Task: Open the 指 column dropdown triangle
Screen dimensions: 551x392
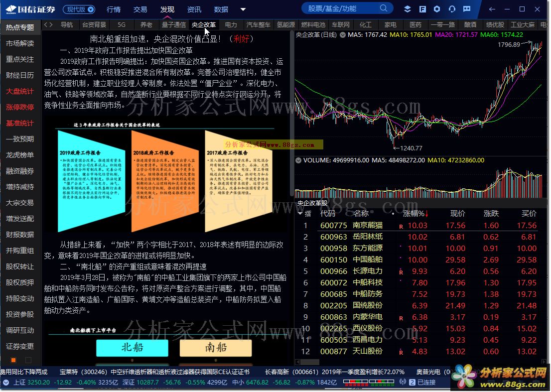Action: click(300, 213)
